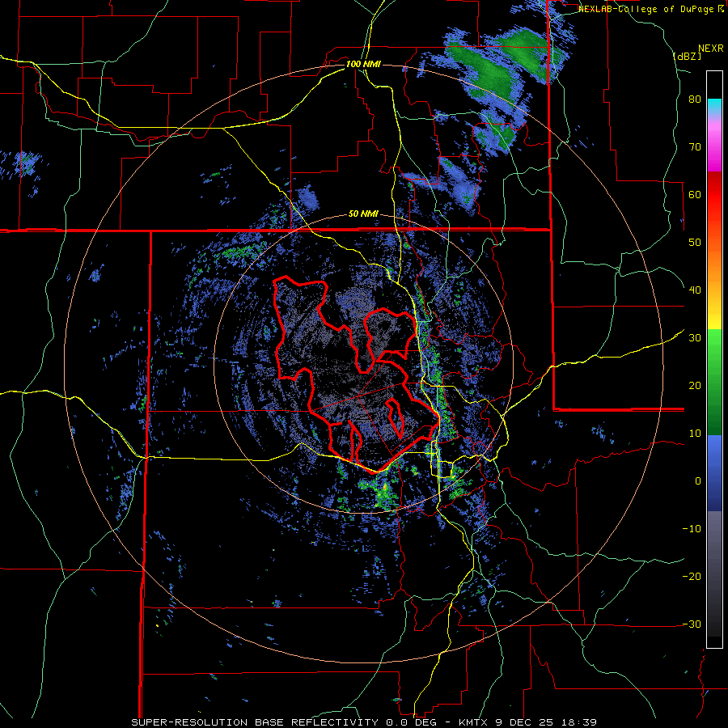
Task: Click the 50 NMI range ring label
Action: 363,214
